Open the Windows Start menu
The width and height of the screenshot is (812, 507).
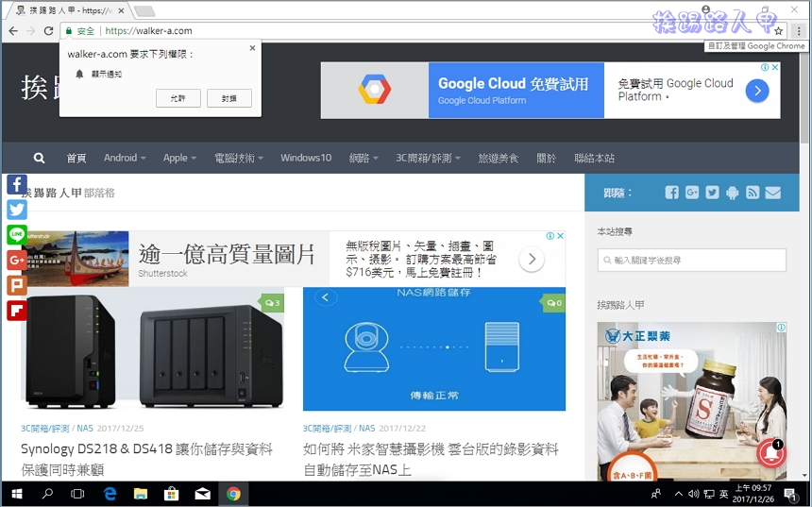(17, 494)
